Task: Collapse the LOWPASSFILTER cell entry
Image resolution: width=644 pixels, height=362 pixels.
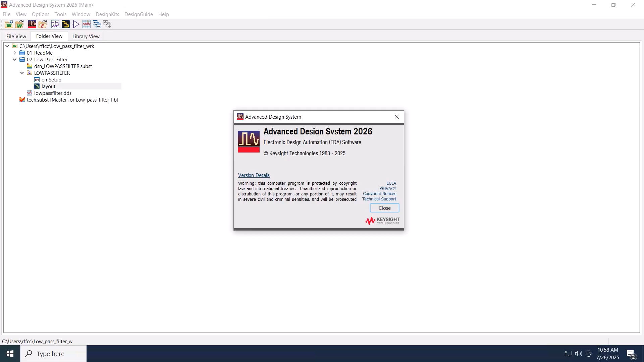Action: (22, 73)
